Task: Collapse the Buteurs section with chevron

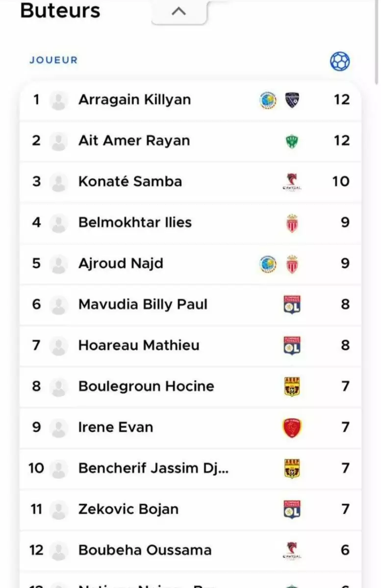Action: pos(179,11)
